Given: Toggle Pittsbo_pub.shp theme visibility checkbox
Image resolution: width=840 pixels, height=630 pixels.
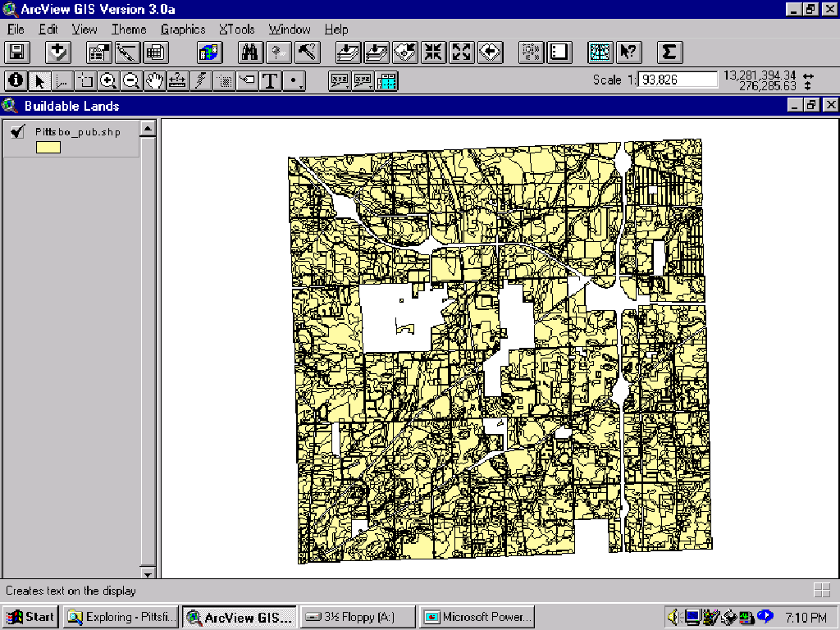Looking at the screenshot, I should [x=18, y=131].
